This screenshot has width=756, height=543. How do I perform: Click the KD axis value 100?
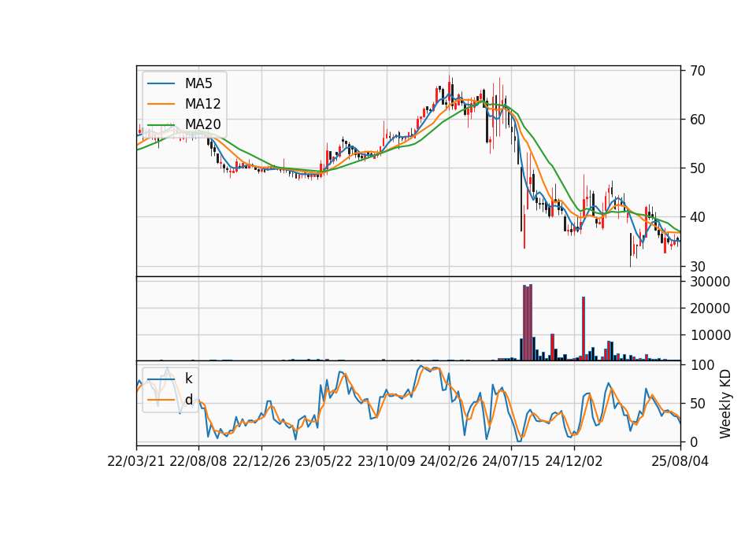coord(702,365)
